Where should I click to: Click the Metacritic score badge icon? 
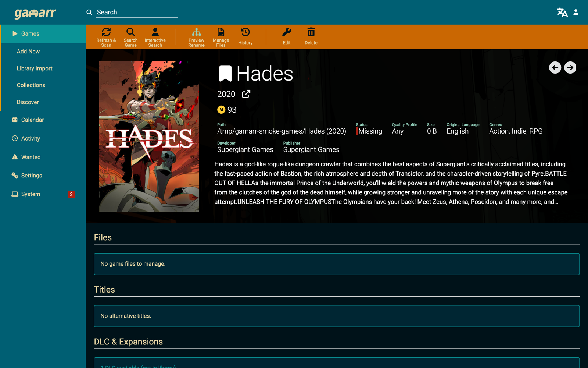[221, 110]
